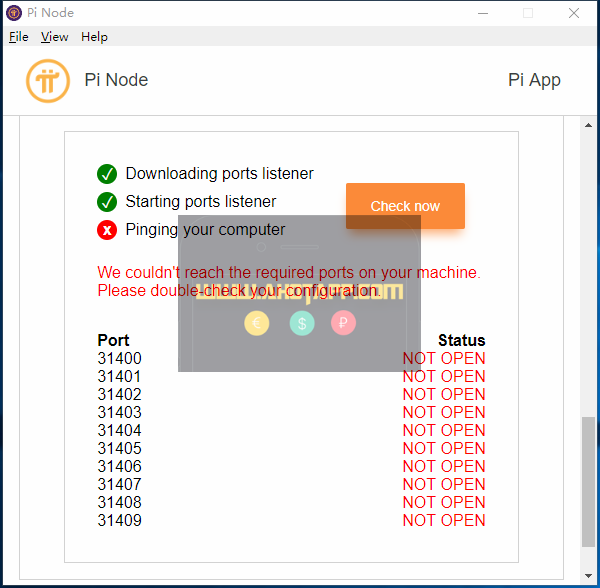The height and width of the screenshot is (588, 600).
Task: Click NOT OPEN status for port 31402
Action: click(x=444, y=394)
